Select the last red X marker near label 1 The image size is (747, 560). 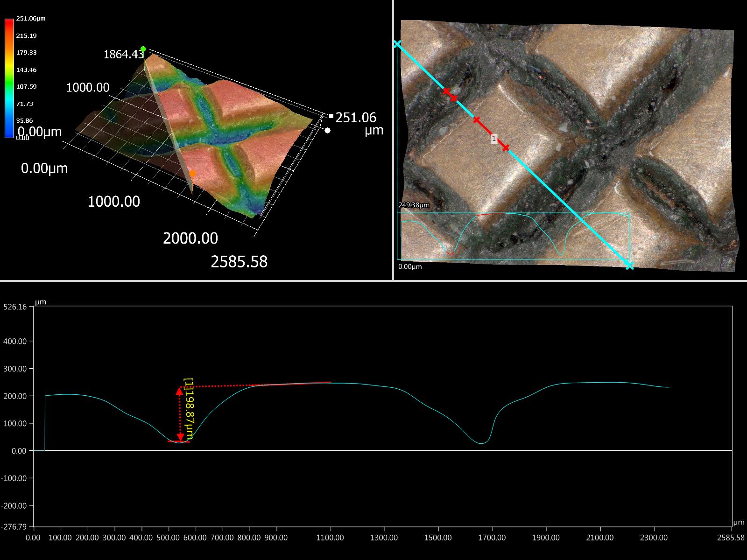click(506, 148)
